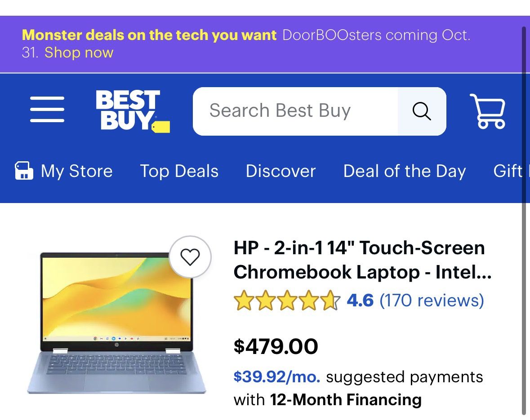Screen dimensions: 530x420
Task: Open the hamburger navigation menu
Action: coord(47,109)
